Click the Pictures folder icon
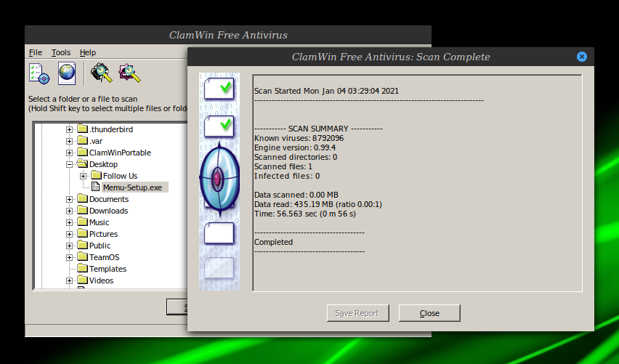The width and height of the screenshot is (619, 364). pos(83,234)
